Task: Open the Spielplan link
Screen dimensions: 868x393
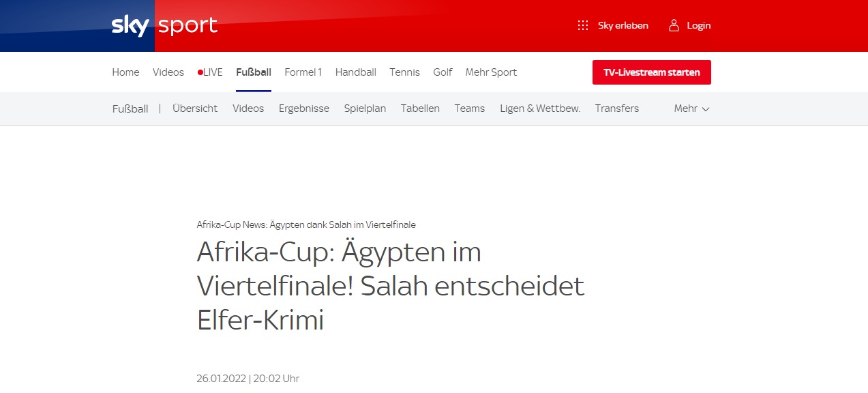Action: [x=365, y=108]
